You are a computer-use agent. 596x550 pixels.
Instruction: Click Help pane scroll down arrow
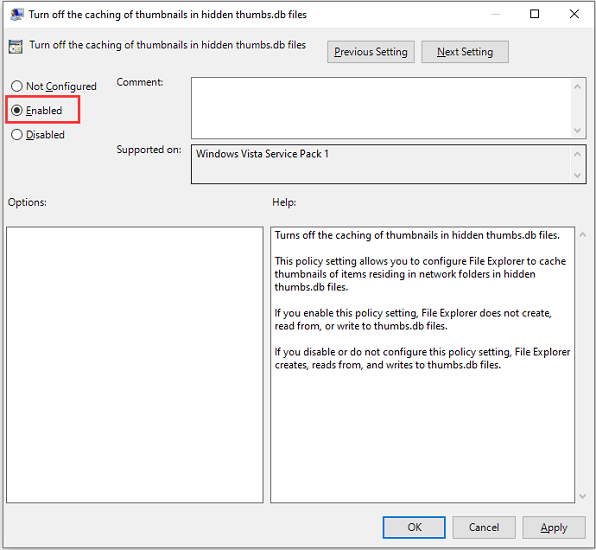pyautogui.click(x=582, y=496)
